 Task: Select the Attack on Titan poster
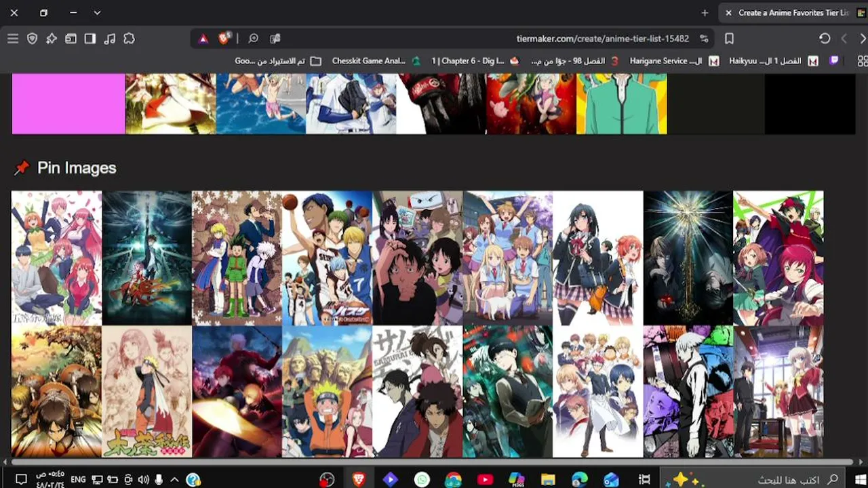pyautogui.click(x=57, y=392)
